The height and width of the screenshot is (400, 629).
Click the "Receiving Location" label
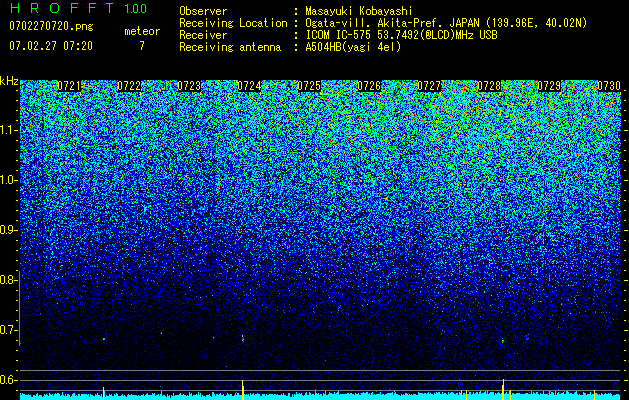coord(233,23)
